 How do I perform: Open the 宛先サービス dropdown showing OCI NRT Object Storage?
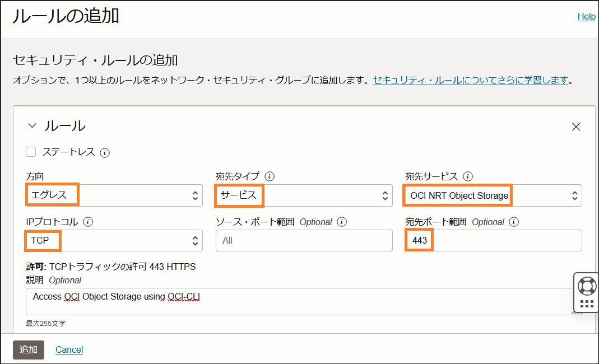[x=493, y=195]
